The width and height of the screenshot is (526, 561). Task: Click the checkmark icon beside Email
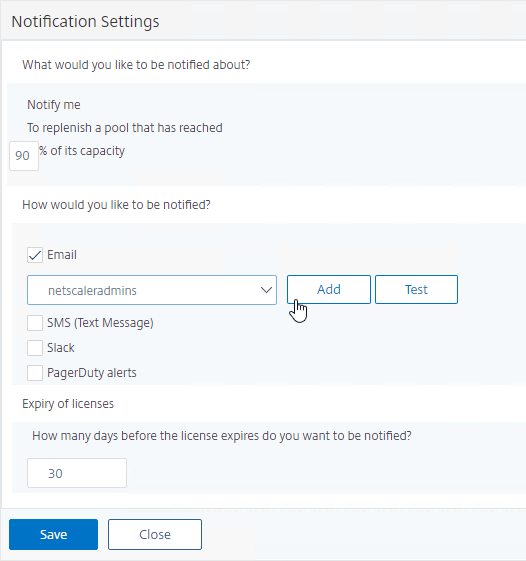[x=35, y=255]
